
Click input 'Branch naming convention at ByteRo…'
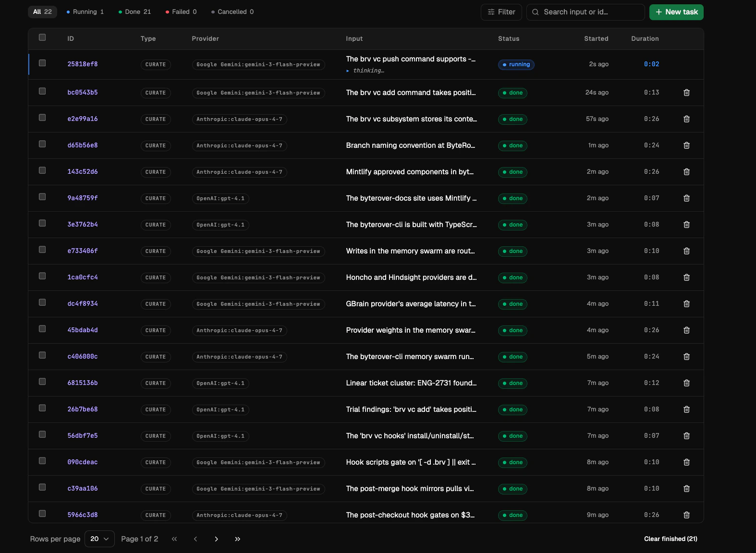coord(411,145)
